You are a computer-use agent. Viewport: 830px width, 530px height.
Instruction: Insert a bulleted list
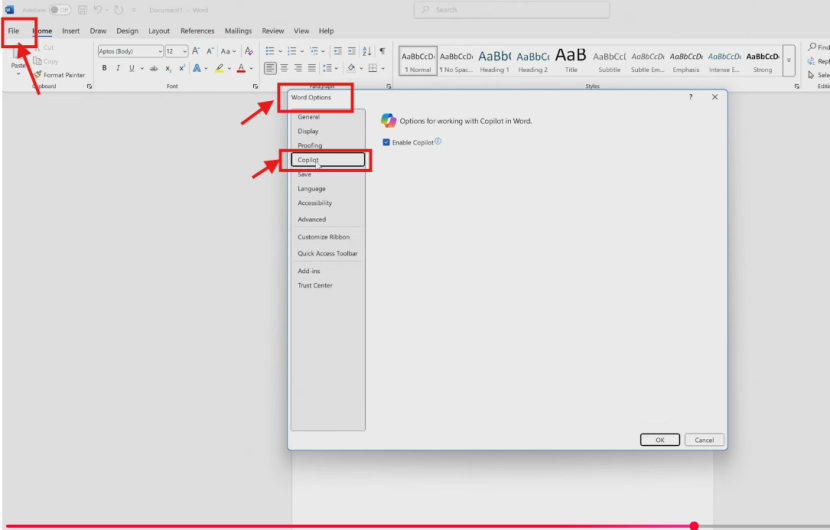tap(270, 51)
